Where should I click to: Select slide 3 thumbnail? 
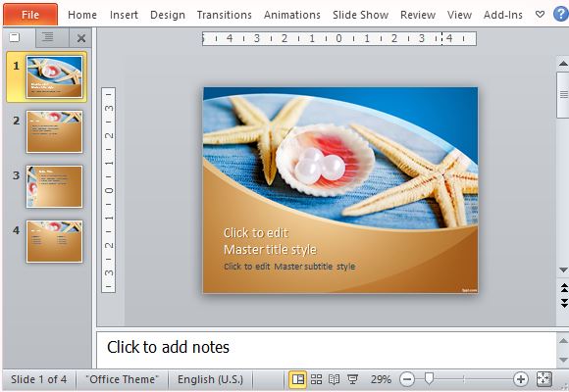[54, 186]
